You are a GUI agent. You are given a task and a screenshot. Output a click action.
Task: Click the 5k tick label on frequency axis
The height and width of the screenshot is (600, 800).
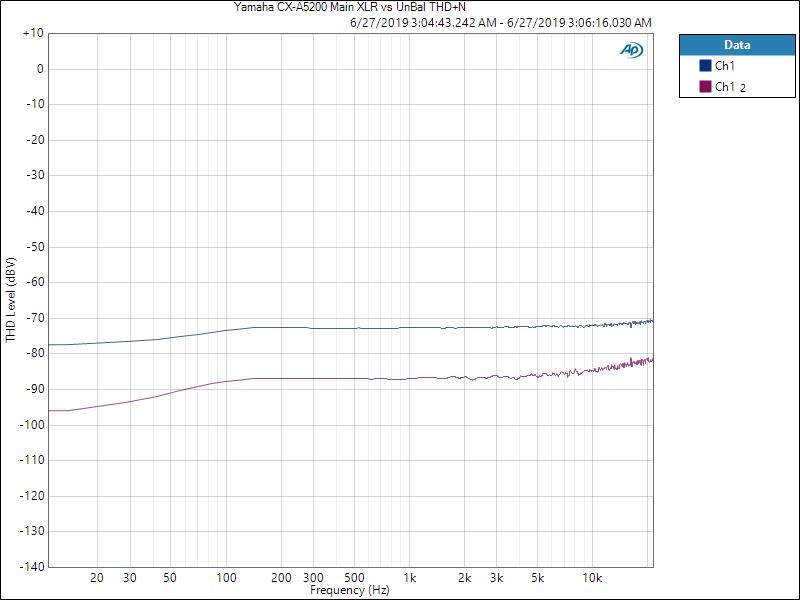(537, 578)
